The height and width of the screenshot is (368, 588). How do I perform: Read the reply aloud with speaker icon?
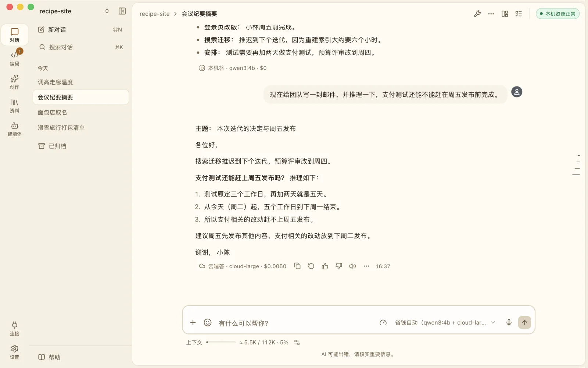coord(352,266)
